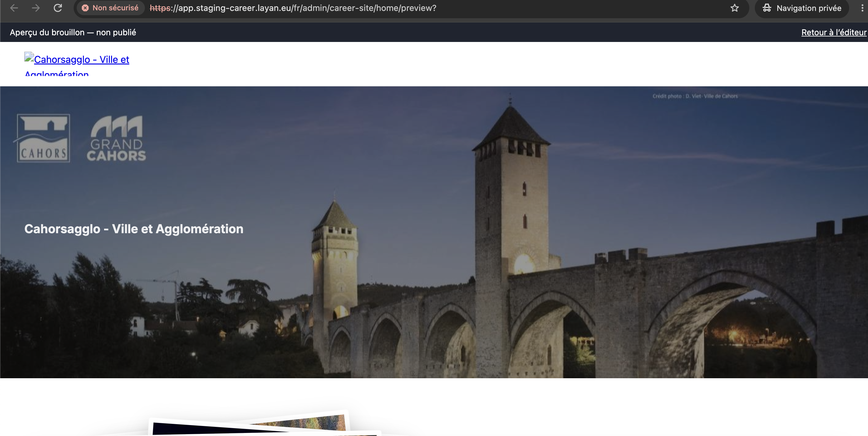Bookmark this page with the star icon

click(x=735, y=8)
